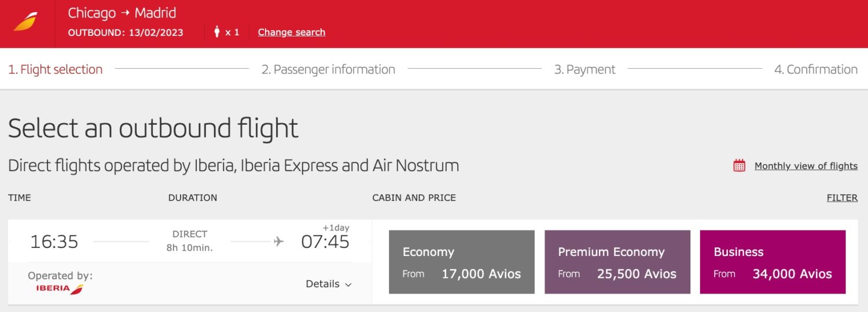This screenshot has width=868, height=312.
Task: Click the passenger count person icon
Action: 217,32
